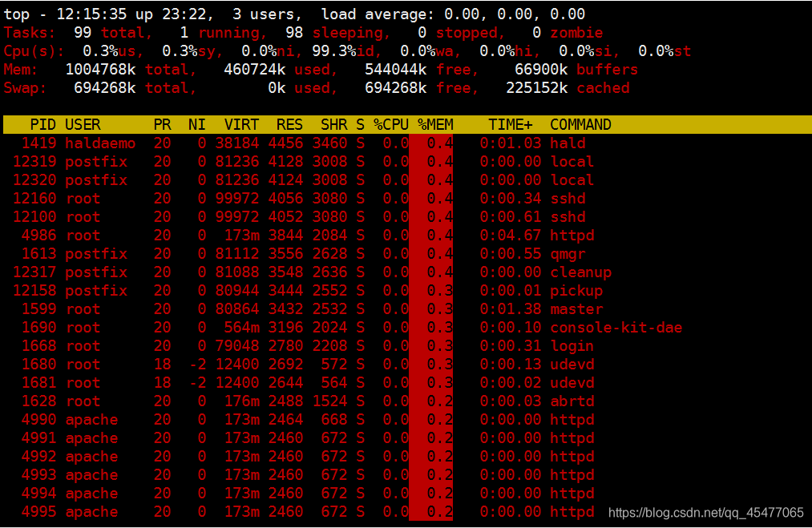This screenshot has width=812, height=528.
Task: Select PID 4995 apache httpd process
Action: click(x=38, y=512)
